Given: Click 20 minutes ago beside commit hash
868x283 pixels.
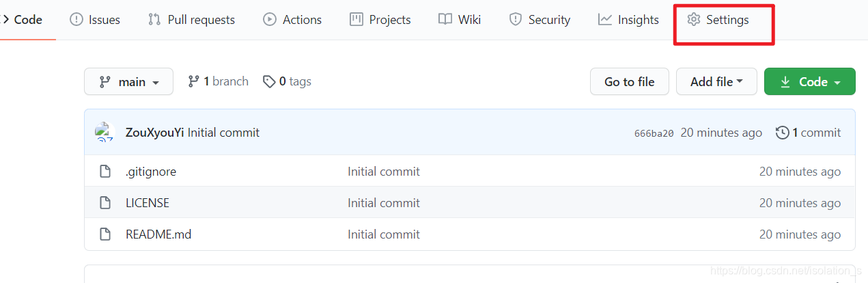Looking at the screenshot, I should [721, 133].
